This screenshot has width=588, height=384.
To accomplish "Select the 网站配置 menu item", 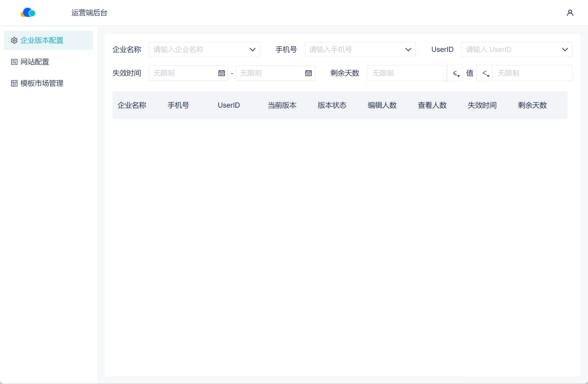I will 35,62.
